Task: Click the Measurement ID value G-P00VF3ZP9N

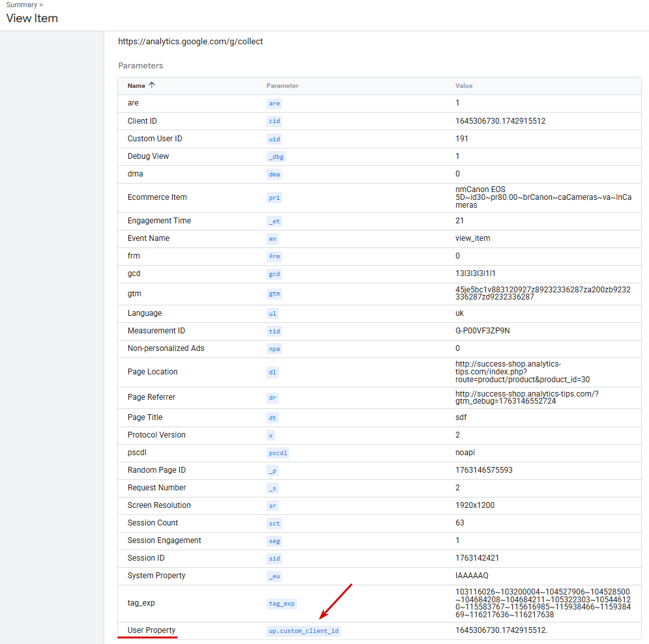Action: click(482, 331)
